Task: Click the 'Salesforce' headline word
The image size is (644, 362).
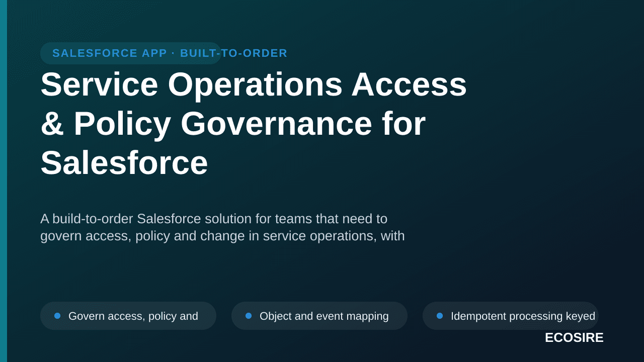Action: (124, 163)
